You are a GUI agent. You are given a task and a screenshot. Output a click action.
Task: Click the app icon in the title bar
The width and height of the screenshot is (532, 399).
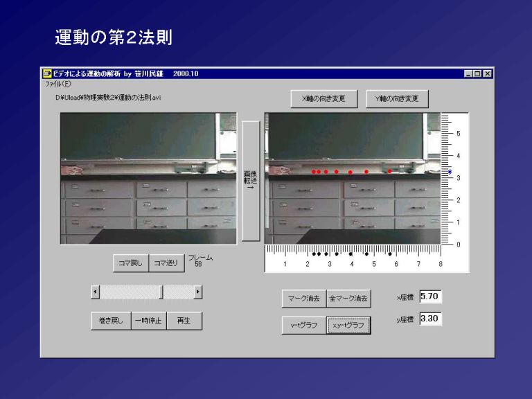[x=47, y=73]
